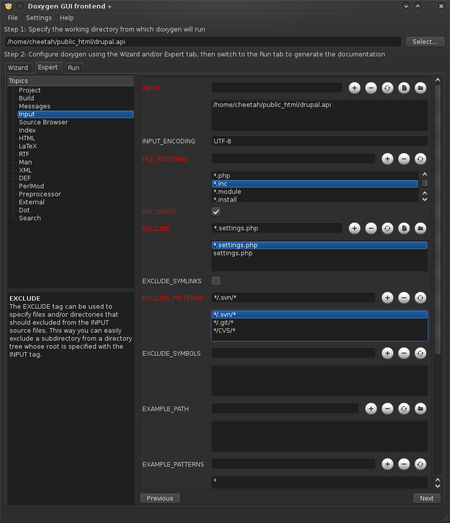Remove path with EXAMPLE_PATH minus icon
Image resolution: width=450 pixels, height=523 pixels.
[x=387, y=409]
